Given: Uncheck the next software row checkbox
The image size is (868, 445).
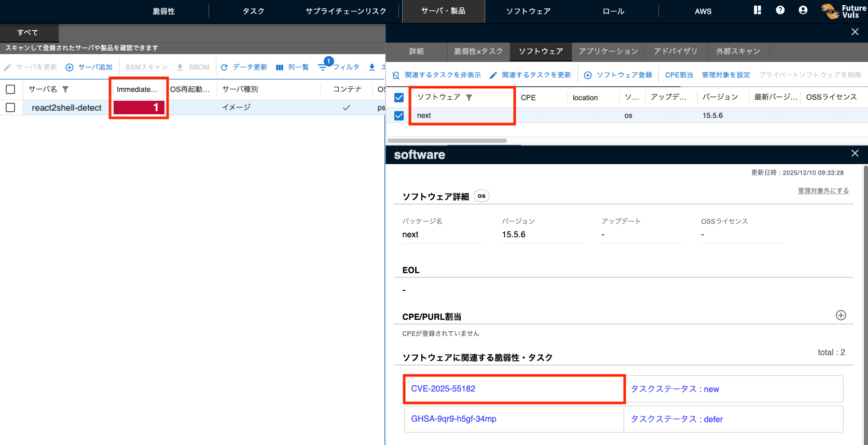Looking at the screenshot, I should click(x=399, y=115).
